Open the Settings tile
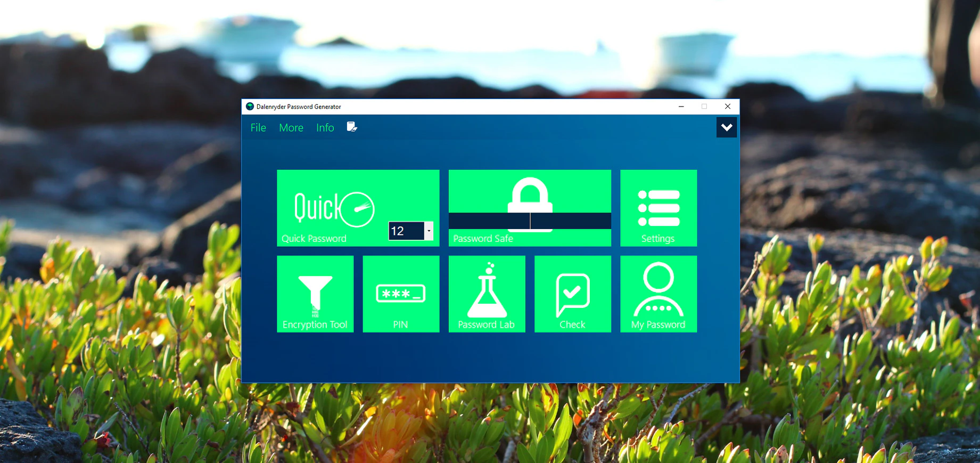Viewport: 980px width, 463px height. [658, 208]
